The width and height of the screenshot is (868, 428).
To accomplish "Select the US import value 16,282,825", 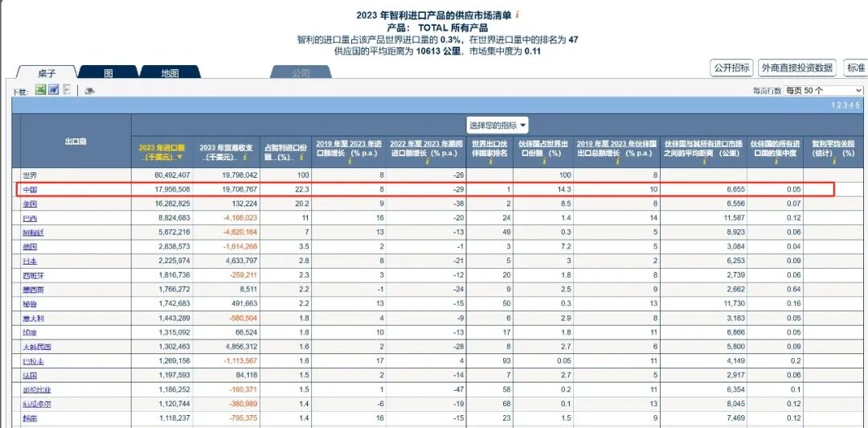I will click(171, 204).
